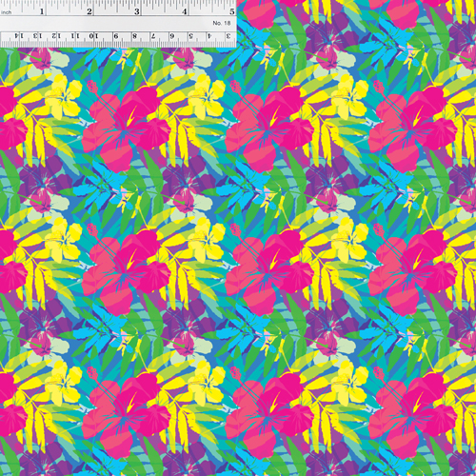Click the 11 centimeter number on ruler
This screenshot has width=476, height=476.
[75, 36]
